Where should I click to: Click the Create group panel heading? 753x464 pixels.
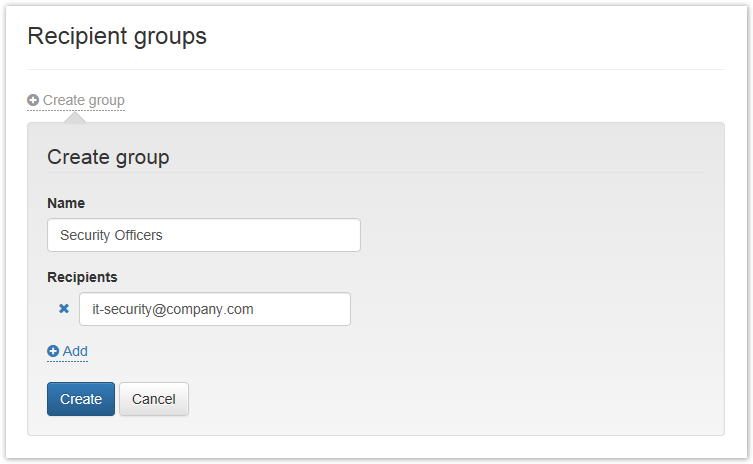click(x=108, y=157)
